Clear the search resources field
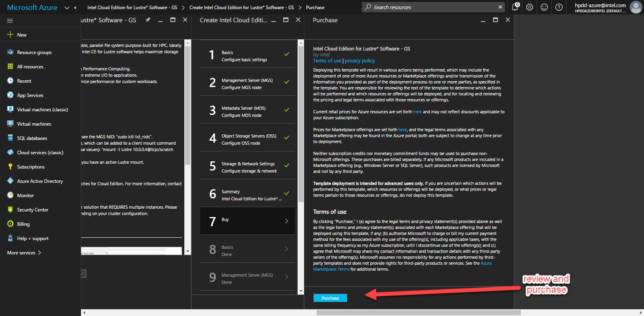 (x=500, y=7)
